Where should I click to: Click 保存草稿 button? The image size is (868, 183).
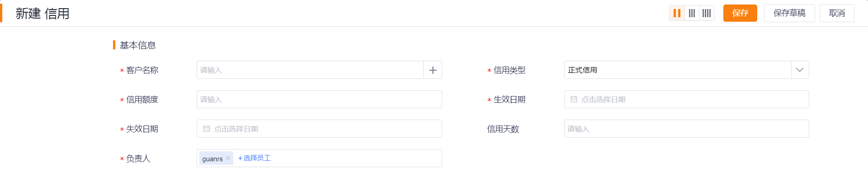click(x=789, y=13)
